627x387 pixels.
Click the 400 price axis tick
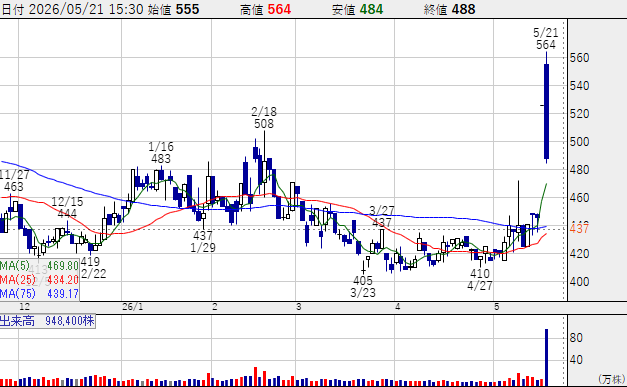click(579, 281)
